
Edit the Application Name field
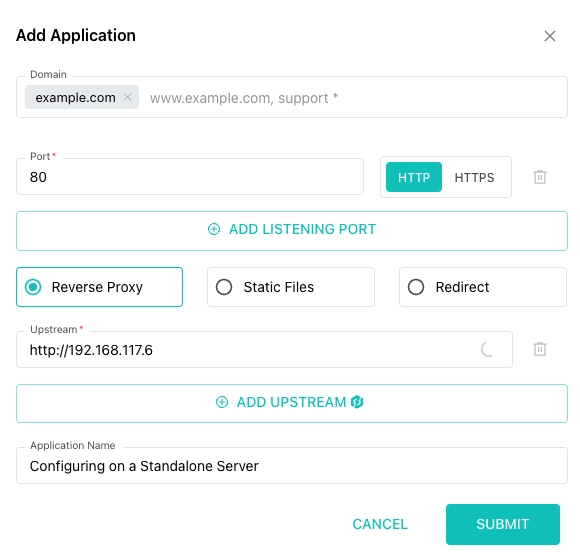[292, 466]
